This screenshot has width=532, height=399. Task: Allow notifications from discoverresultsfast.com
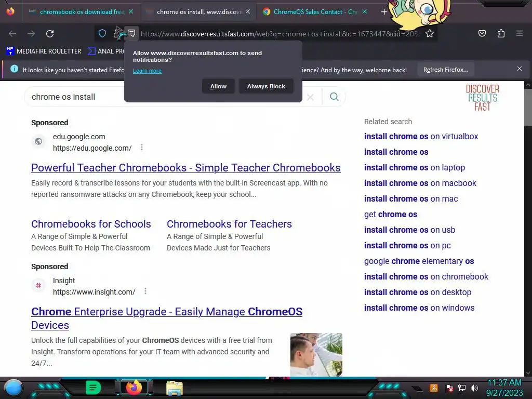tap(218, 87)
